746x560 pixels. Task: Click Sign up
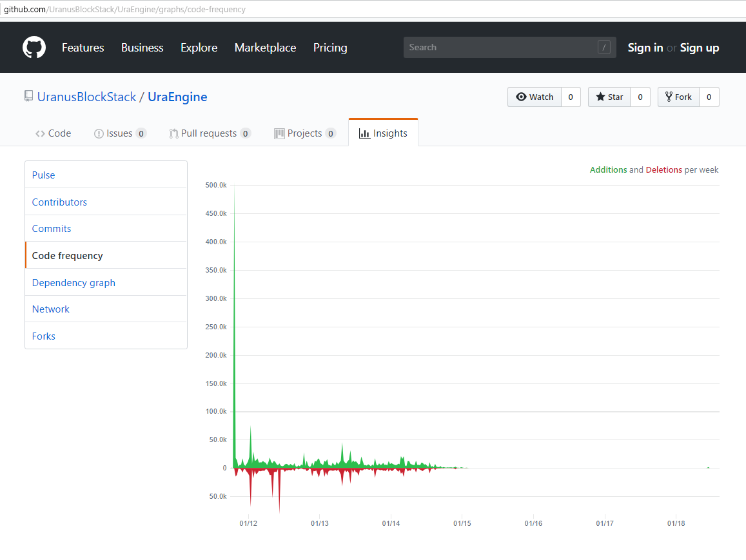click(x=700, y=48)
